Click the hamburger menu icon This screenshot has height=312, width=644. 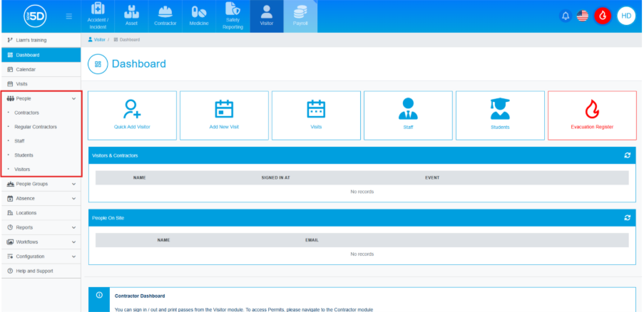coord(68,16)
